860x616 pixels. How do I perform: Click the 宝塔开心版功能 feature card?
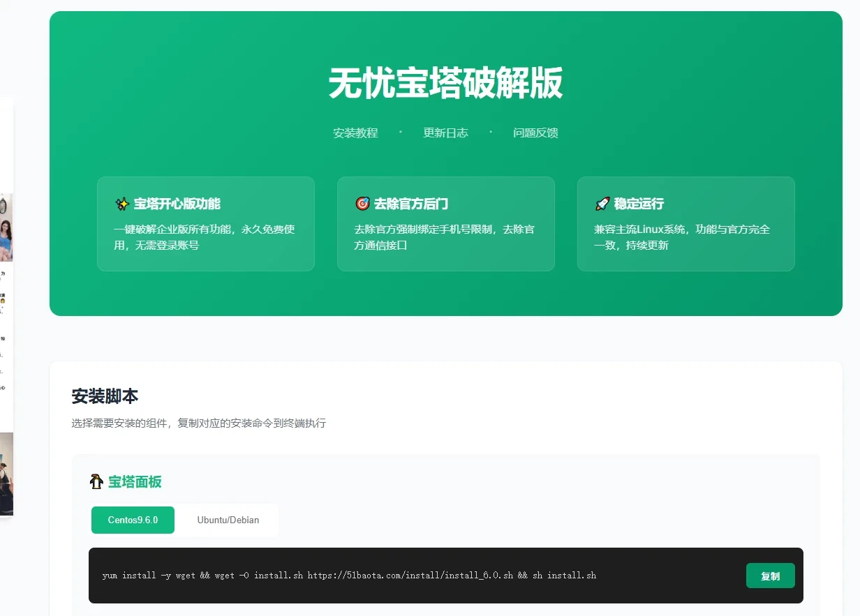206,223
